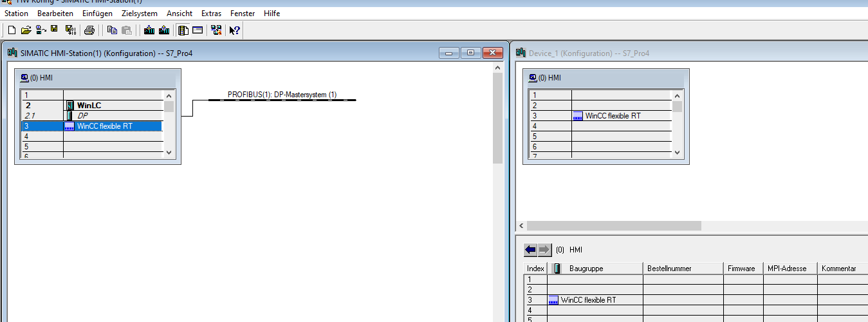This screenshot has height=322, width=868.
Task: Click the address overview window icon
Action: coord(198,30)
